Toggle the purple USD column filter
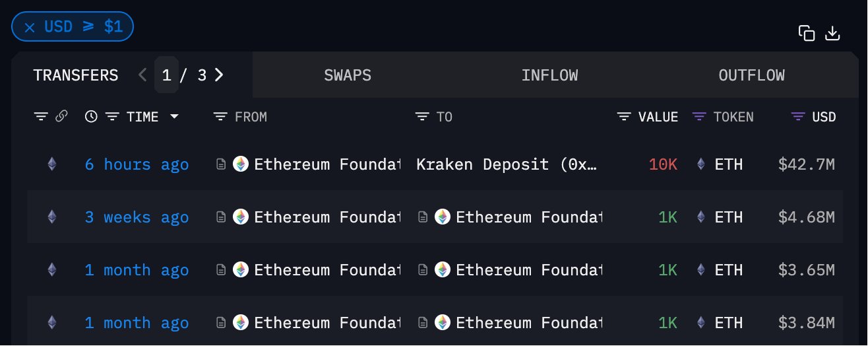868x346 pixels. [798, 117]
